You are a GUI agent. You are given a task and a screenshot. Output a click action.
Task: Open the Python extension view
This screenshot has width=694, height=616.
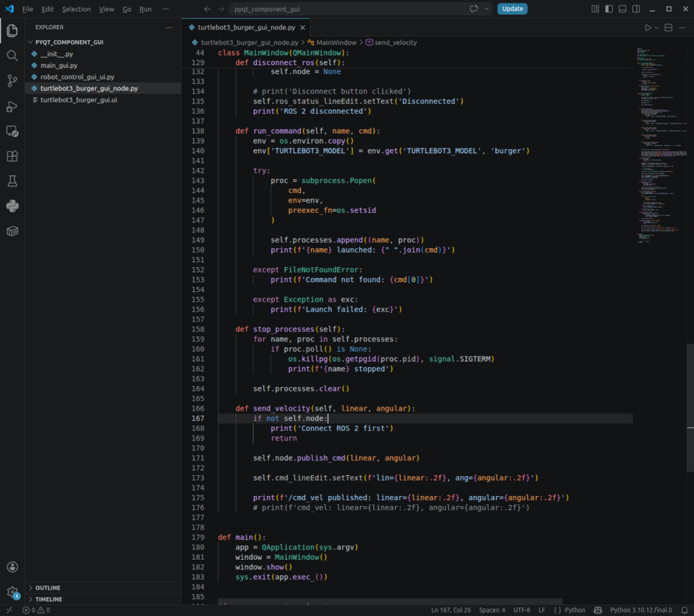12,206
